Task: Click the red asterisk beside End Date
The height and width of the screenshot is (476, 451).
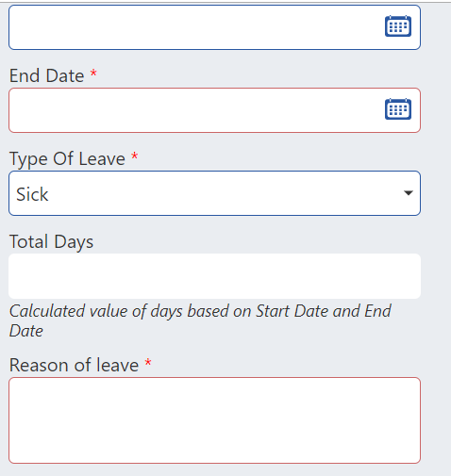Action: tap(93, 74)
